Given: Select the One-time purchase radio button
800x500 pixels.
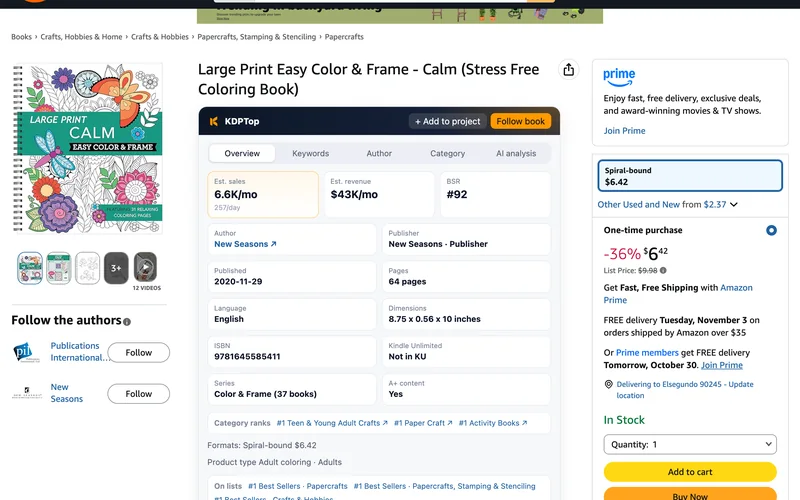Looking at the screenshot, I should [x=771, y=230].
